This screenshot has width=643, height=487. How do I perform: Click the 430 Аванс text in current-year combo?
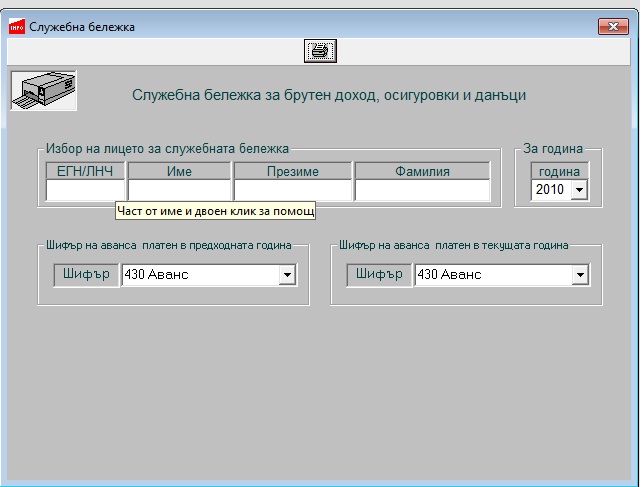pyautogui.click(x=449, y=274)
